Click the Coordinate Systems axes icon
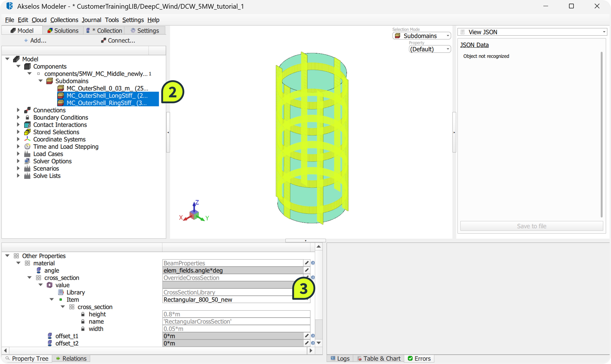Viewport: 611px width, 364px height. click(x=27, y=139)
